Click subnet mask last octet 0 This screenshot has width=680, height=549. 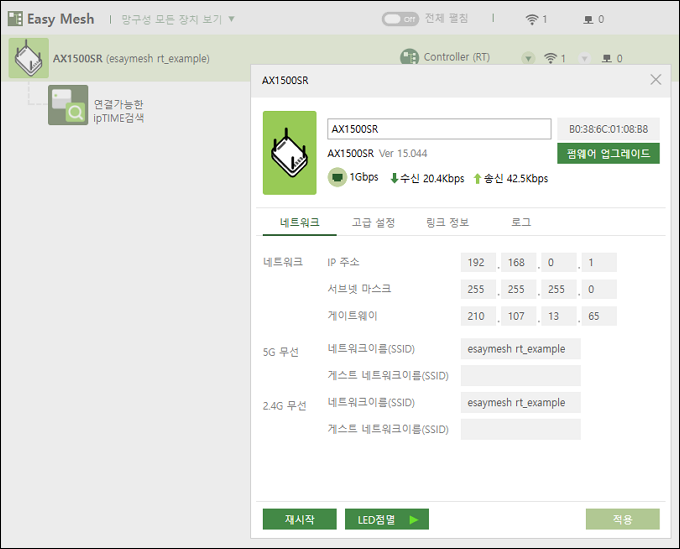pos(599,289)
